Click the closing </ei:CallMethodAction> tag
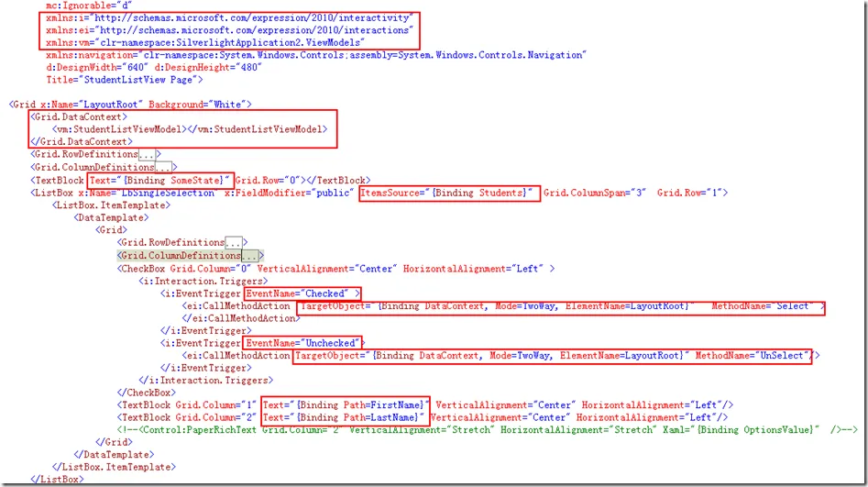 tap(241, 318)
